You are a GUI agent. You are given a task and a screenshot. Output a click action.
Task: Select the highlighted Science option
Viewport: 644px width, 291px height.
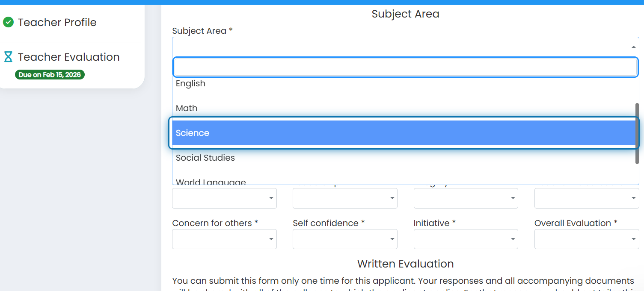(404, 133)
